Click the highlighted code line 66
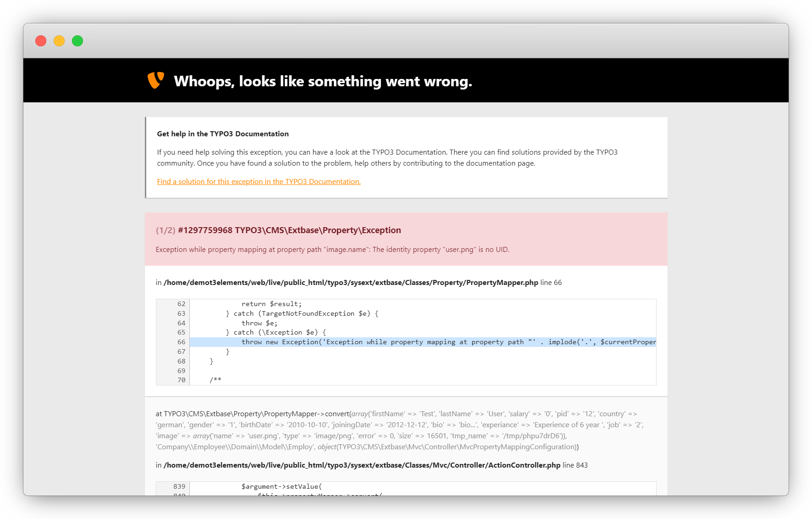This screenshot has height=519, width=812. click(422, 342)
